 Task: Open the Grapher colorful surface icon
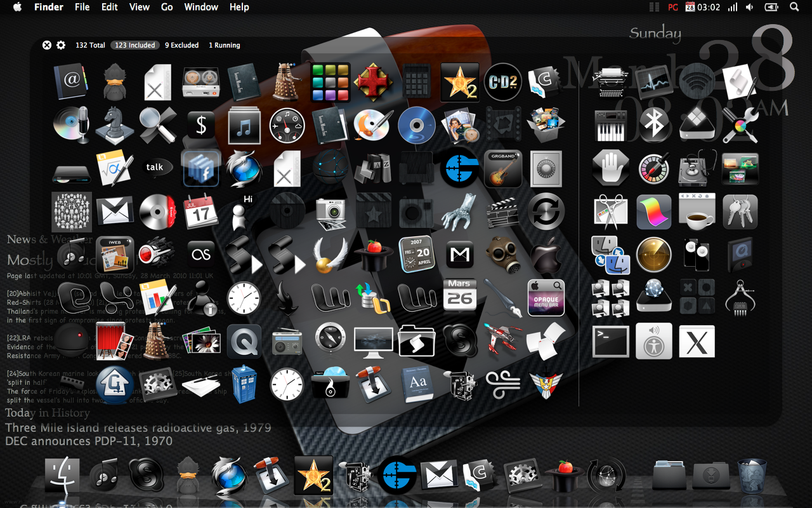(653, 211)
